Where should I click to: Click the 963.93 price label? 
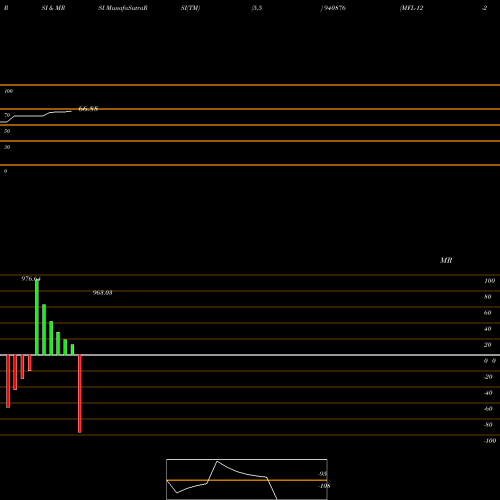pyautogui.click(x=102, y=293)
